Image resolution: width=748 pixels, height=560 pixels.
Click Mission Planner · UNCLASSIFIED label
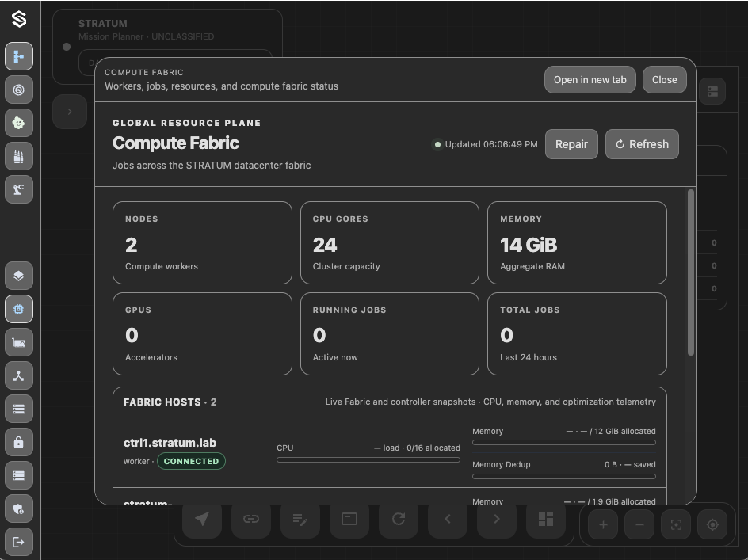click(x=146, y=36)
